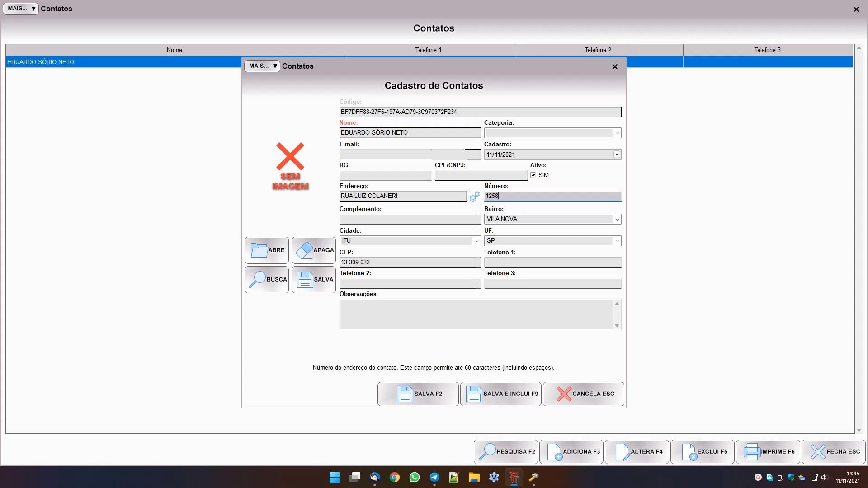Click the Telefone 1 input field
The image size is (868, 488).
(x=552, y=263)
